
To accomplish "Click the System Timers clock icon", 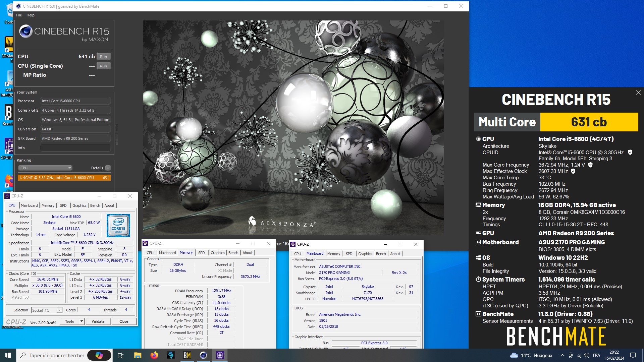I will pyautogui.click(x=478, y=279).
